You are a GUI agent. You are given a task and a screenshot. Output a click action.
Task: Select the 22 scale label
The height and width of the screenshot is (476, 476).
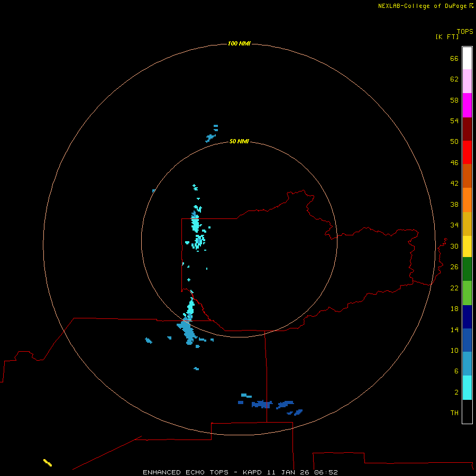(454, 288)
